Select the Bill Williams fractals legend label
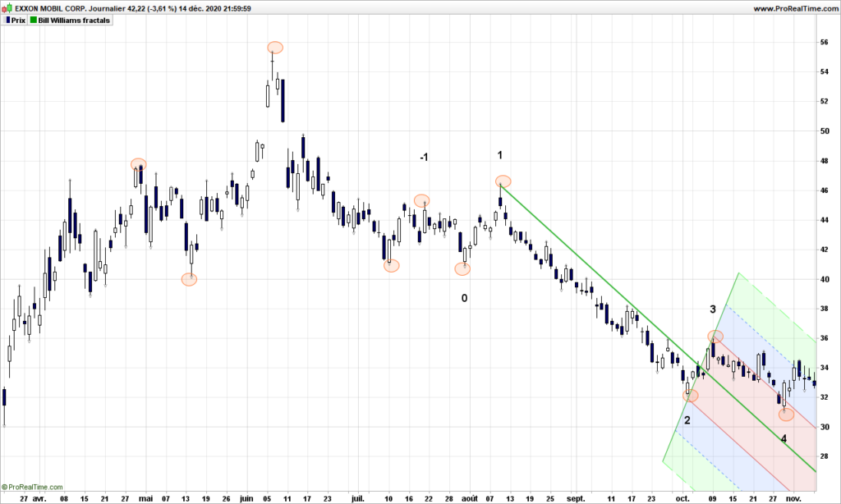Image resolution: width=841 pixels, height=504 pixels. [74, 21]
